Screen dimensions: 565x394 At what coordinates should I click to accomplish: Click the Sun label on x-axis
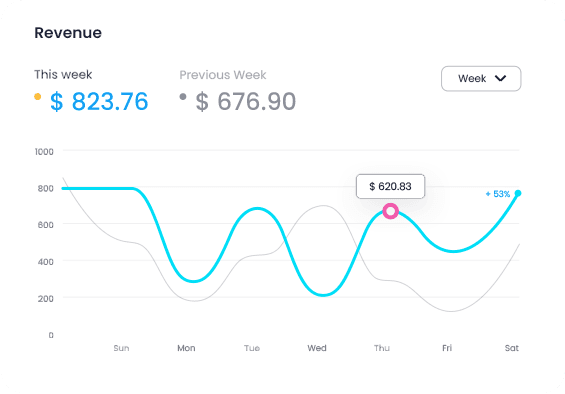point(121,348)
